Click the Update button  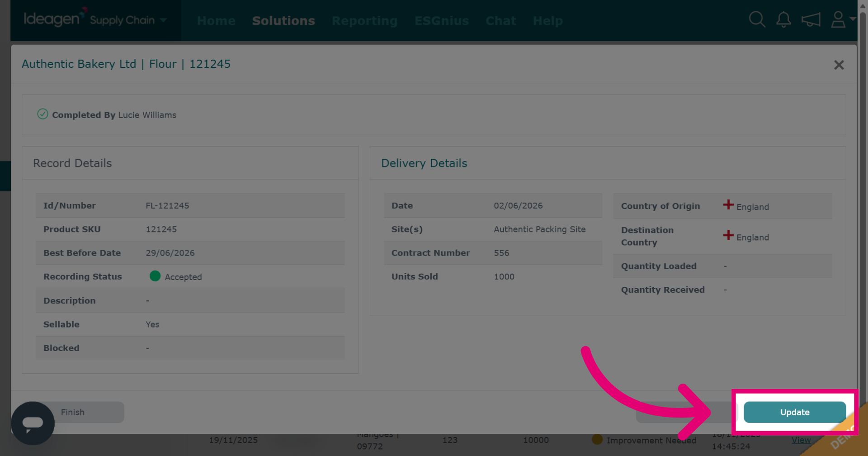(795, 412)
